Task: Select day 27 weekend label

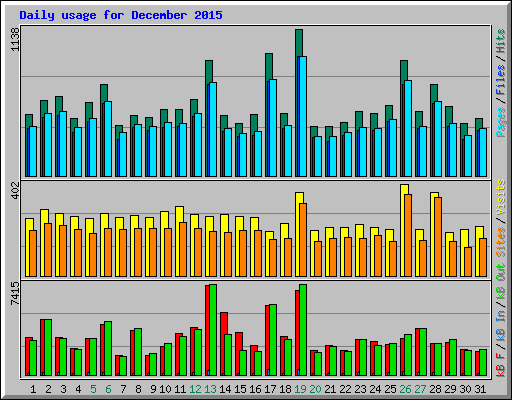Action: tap(420, 389)
